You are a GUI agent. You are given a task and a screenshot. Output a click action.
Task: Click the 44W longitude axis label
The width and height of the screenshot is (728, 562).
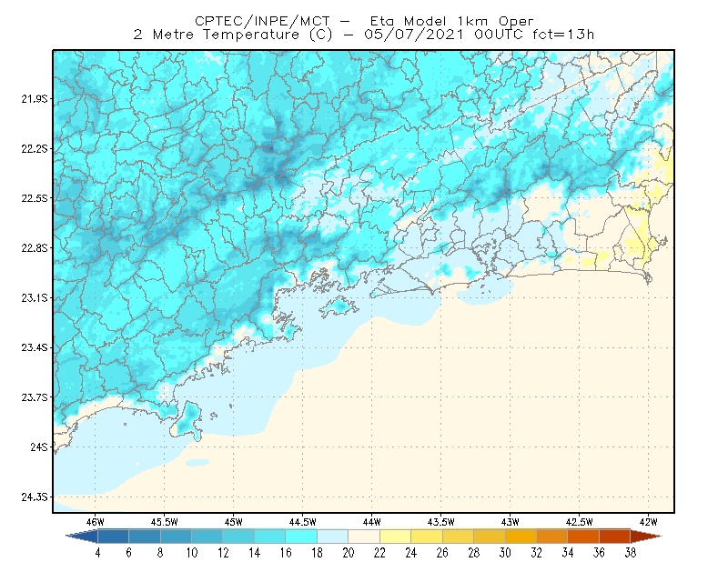point(372,522)
